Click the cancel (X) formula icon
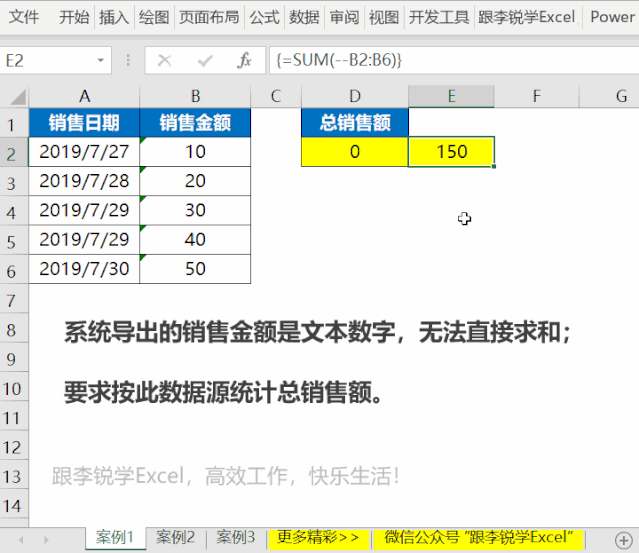This screenshot has width=639, height=553. coord(165,61)
